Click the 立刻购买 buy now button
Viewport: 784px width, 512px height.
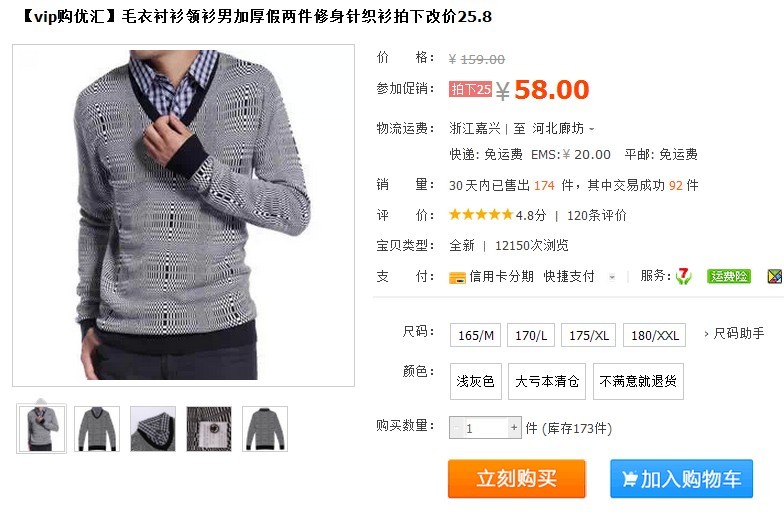pos(516,478)
